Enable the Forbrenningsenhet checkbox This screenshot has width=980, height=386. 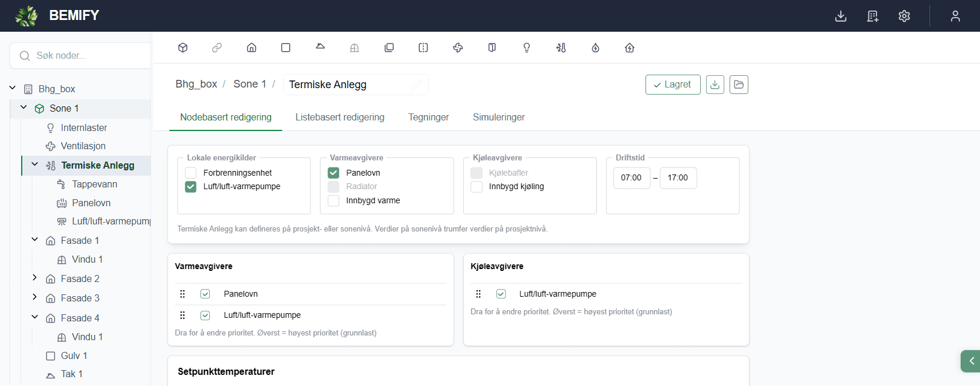coord(190,173)
